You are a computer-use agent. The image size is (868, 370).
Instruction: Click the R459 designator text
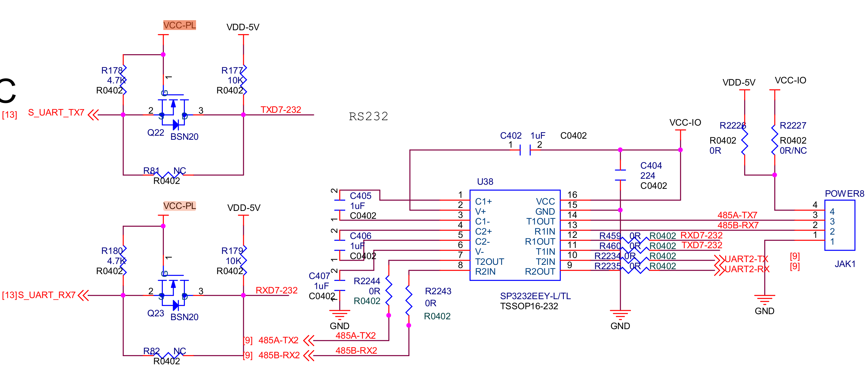tap(610, 236)
